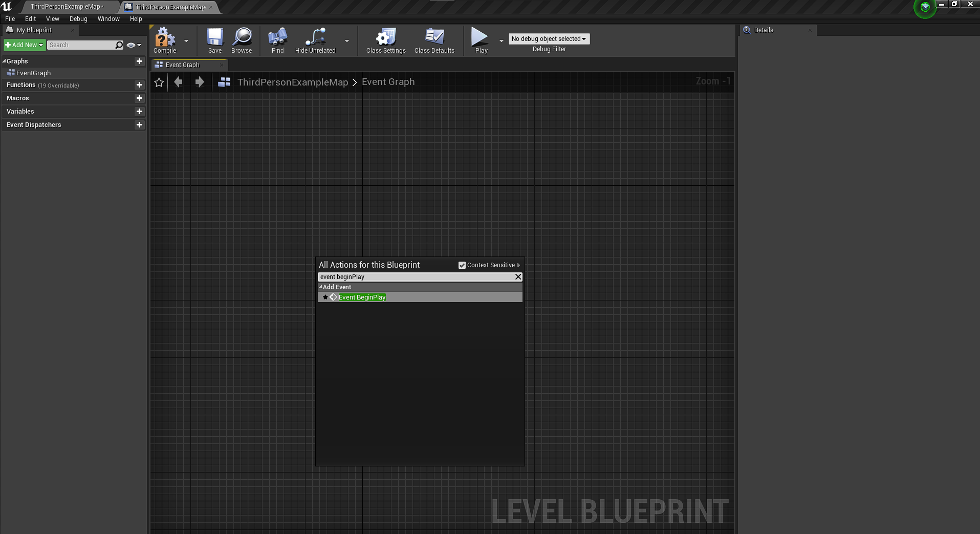
Task: Select the Save icon in the toolbar
Action: pyautogui.click(x=214, y=37)
